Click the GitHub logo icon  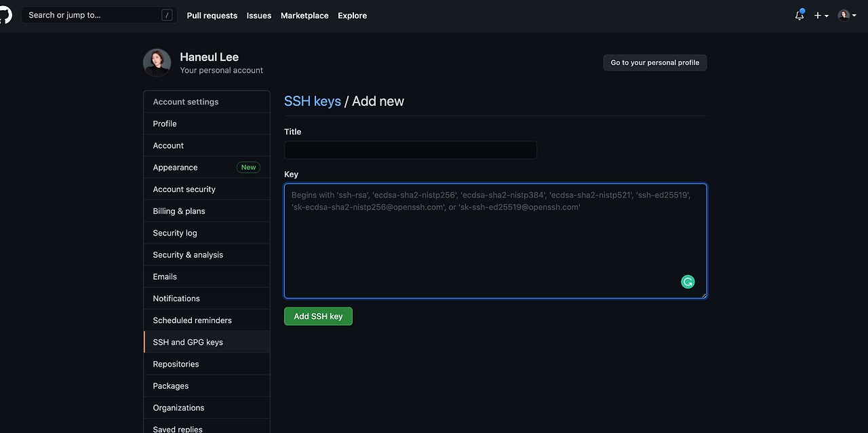pyautogui.click(x=5, y=15)
